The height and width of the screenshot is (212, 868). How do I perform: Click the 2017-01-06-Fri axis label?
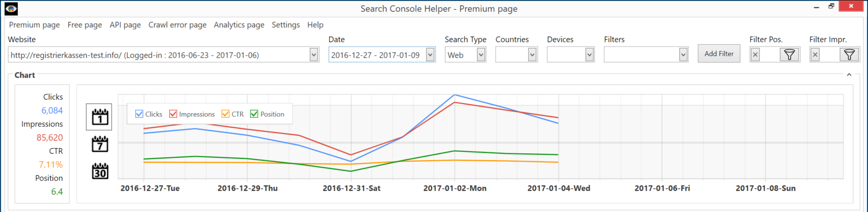(662, 188)
